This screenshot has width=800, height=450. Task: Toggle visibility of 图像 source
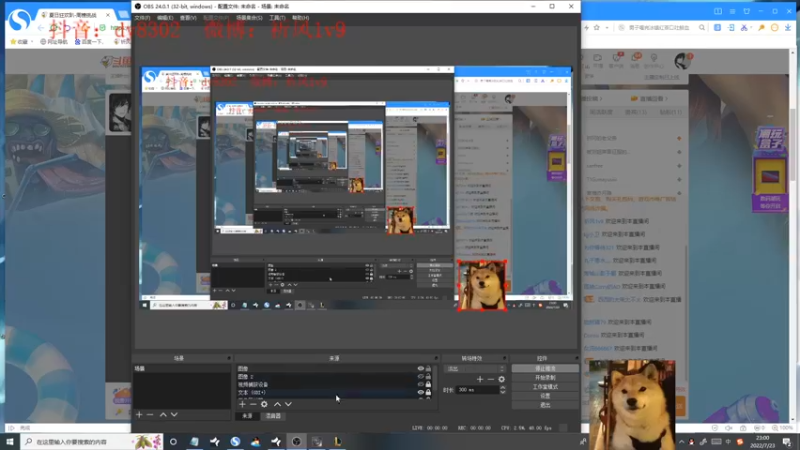(x=420, y=368)
